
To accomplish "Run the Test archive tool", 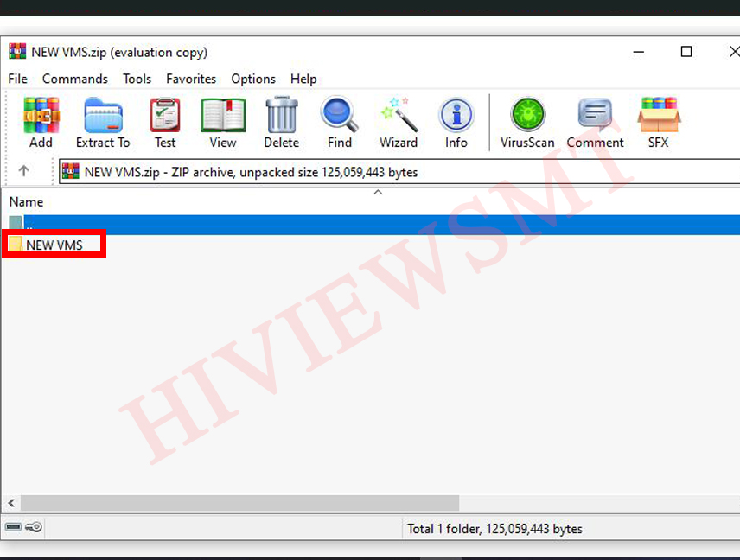I will 164,122.
